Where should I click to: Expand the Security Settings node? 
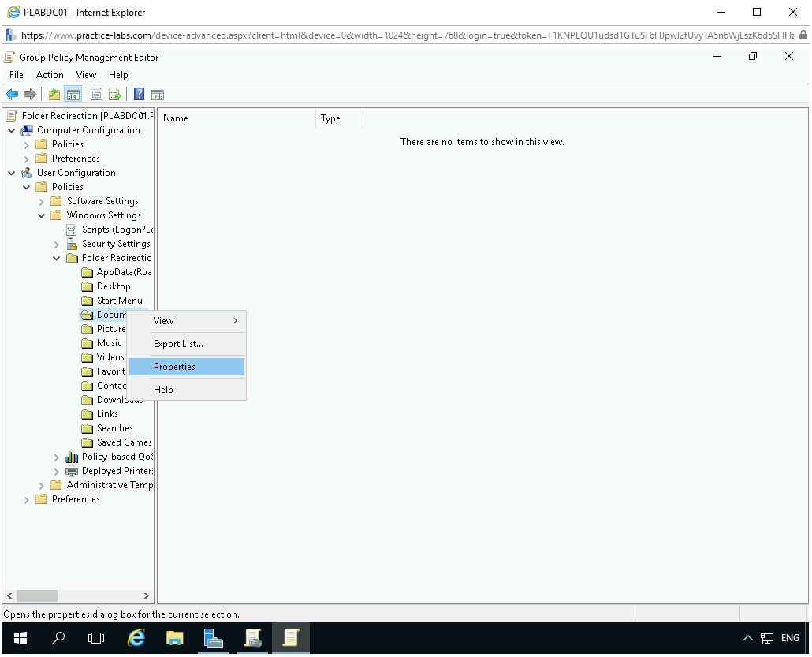point(57,244)
